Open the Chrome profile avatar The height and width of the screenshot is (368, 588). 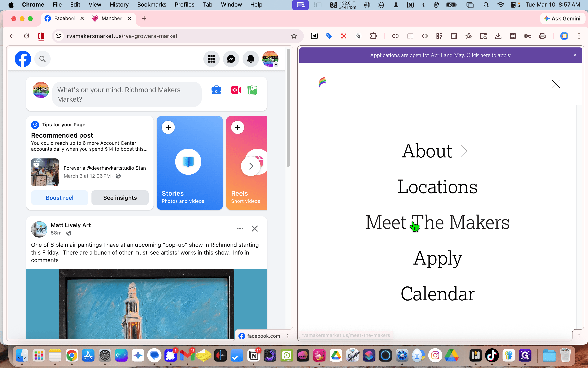564,36
